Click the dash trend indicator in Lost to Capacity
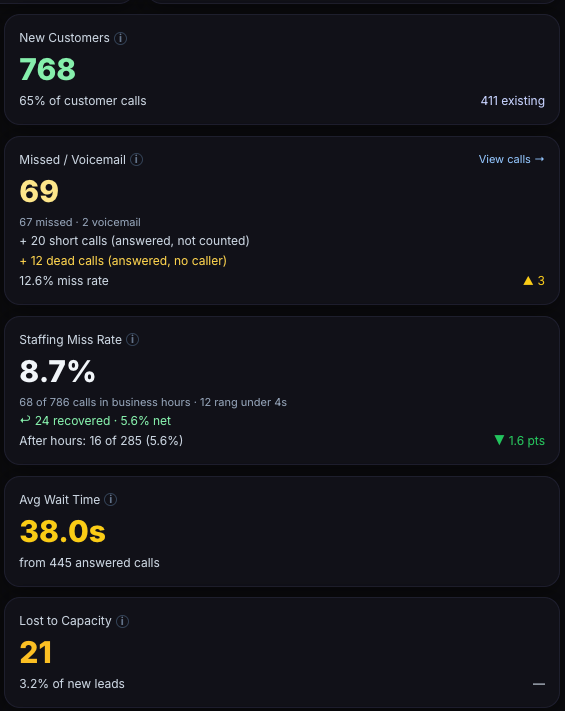565x711 pixels. [x=539, y=684]
